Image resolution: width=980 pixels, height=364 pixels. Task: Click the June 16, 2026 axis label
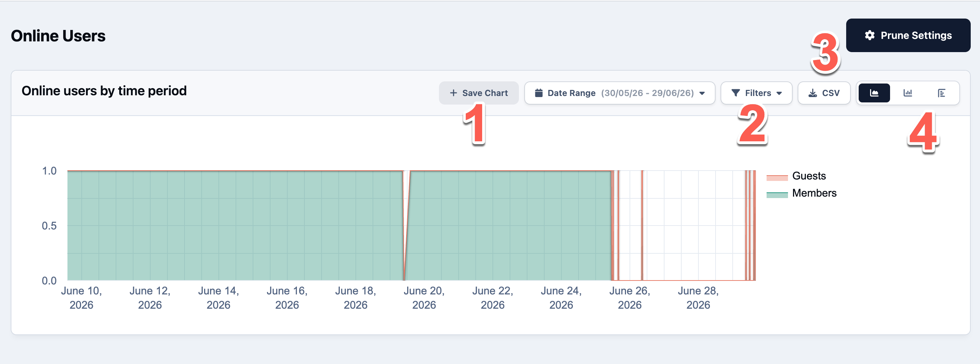[287, 297]
